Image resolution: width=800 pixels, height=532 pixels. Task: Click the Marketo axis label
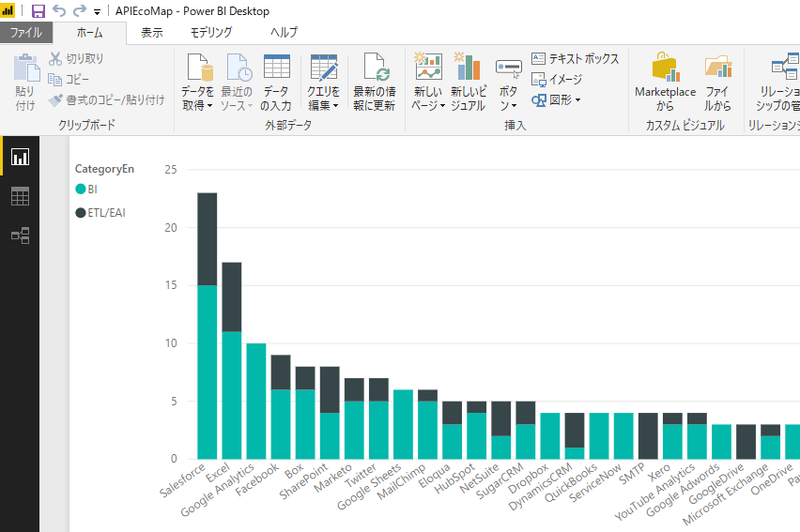[x=332, y=478]
